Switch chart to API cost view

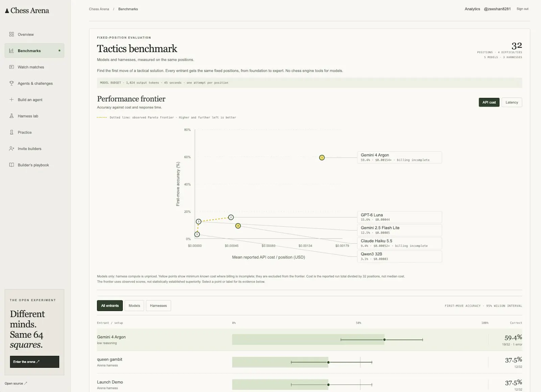click(x=489, y=102)
